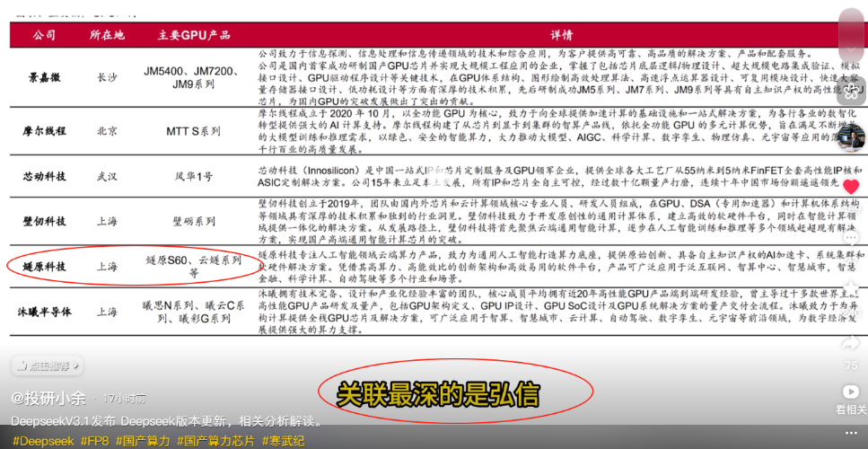Click the company name 芯动科技
This screenshot has height=449, width=868.
(x=44, y=177)
